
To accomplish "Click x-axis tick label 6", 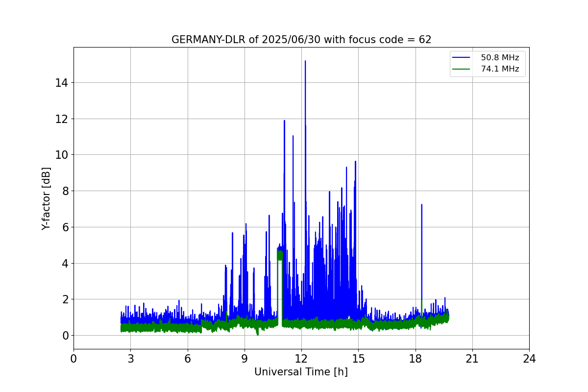I will [x=187, y=359].
